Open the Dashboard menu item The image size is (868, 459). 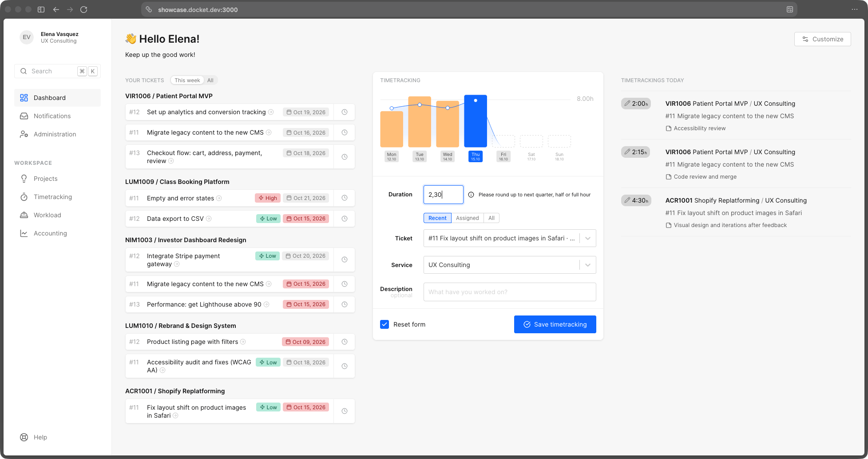point(57,98)
